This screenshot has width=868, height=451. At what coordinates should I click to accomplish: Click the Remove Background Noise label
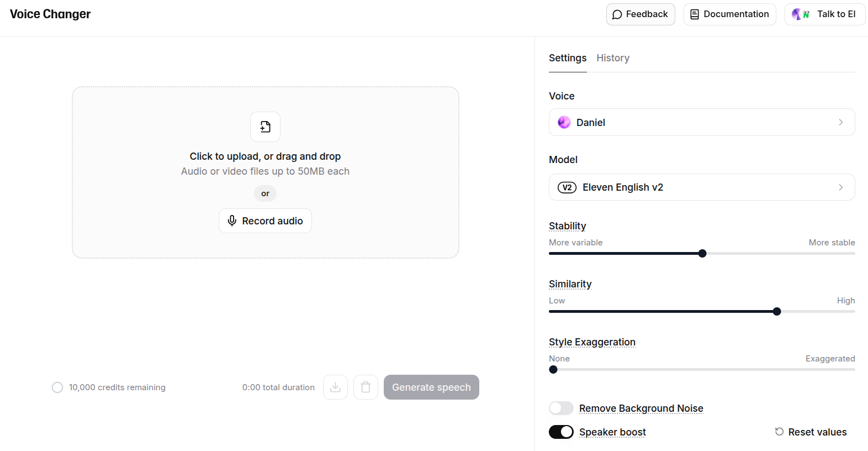pyautogui.click(x=641, y=408)
